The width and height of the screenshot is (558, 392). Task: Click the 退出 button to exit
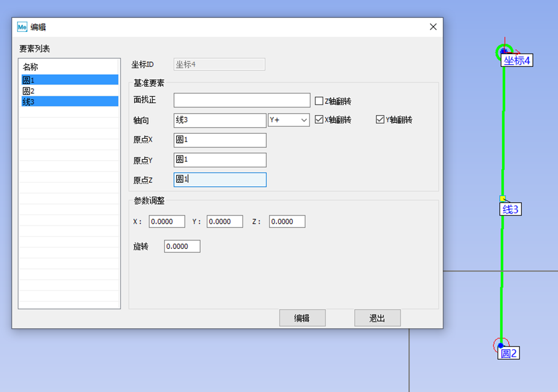[x=377, y=317]
